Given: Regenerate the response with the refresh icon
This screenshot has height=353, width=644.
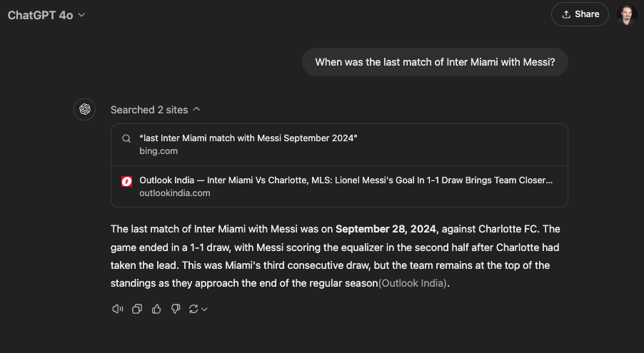Looking at the screenshot, I should (x=193, y=309).
